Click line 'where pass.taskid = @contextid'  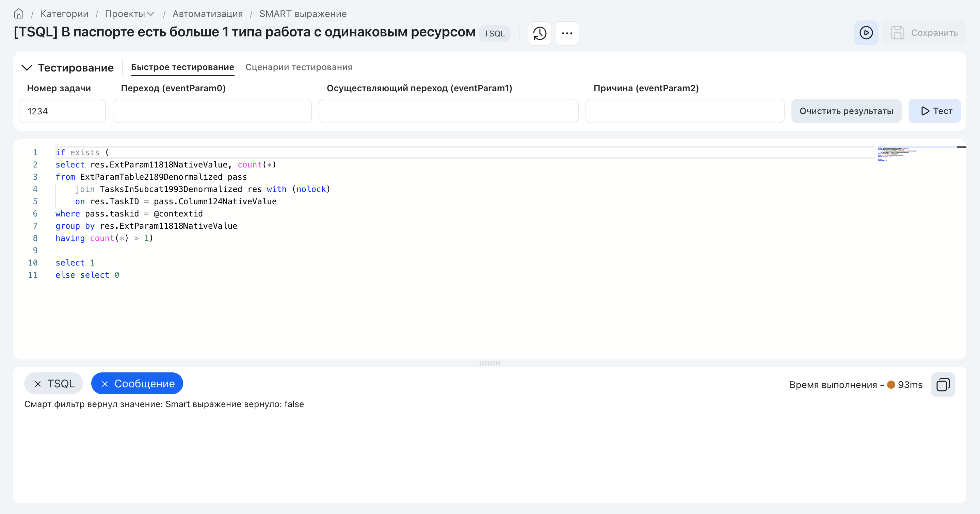pos(129,214)
